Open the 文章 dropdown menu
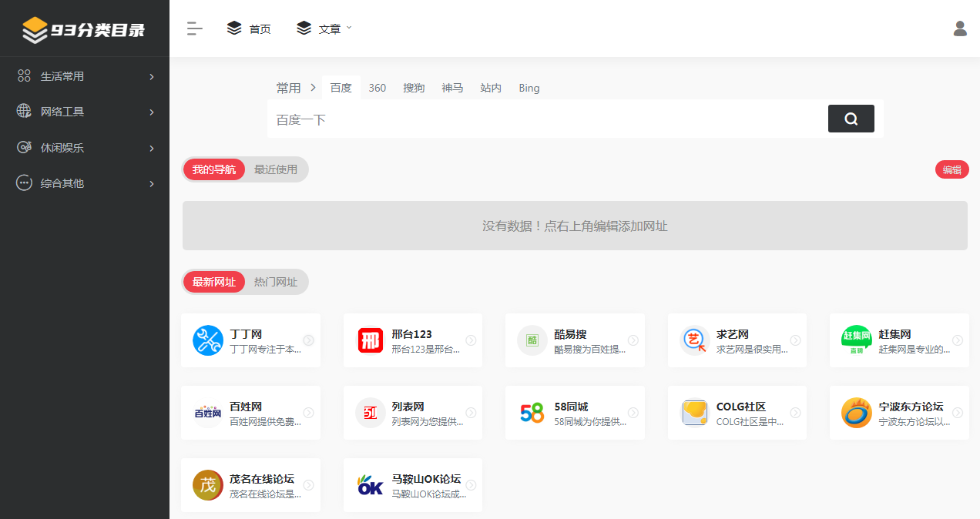 (x=324, y=28)
